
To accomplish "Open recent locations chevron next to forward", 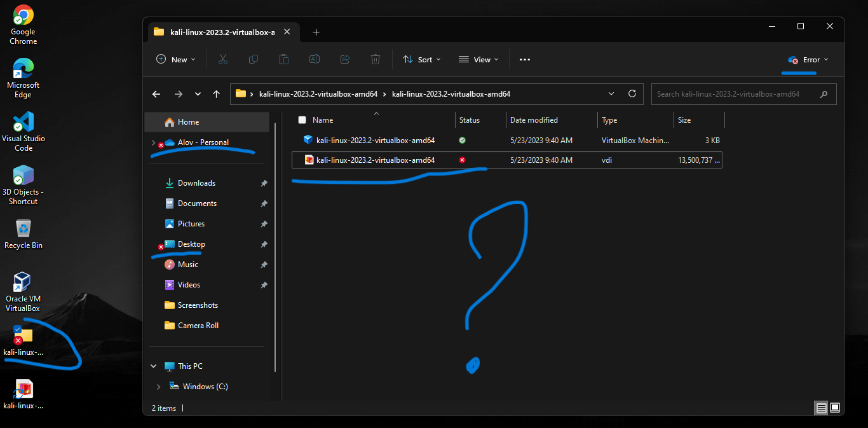I will (x=198, y=93).
